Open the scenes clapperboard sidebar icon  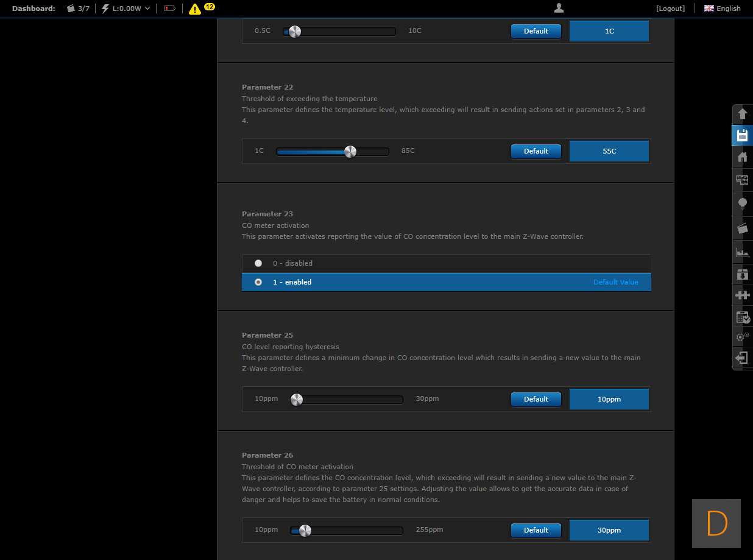tap(742, 228)
